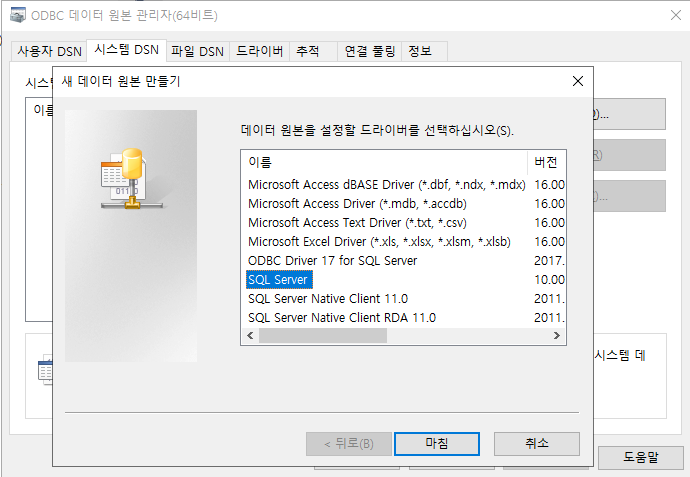Click the disabled 뒤로(B) button
The height and width of the screenshot is (477, 690).
[x=349, y=444]
